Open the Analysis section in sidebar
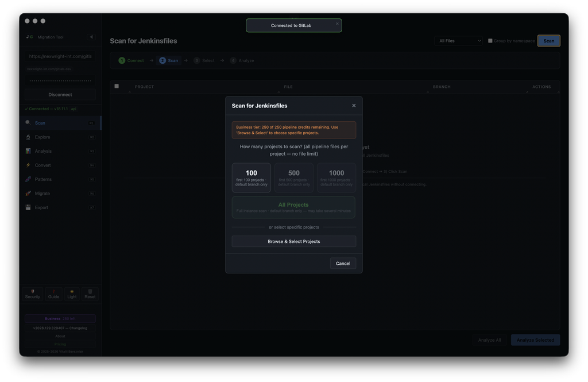This screenshot has height=382, width=588. coord(60,151)
